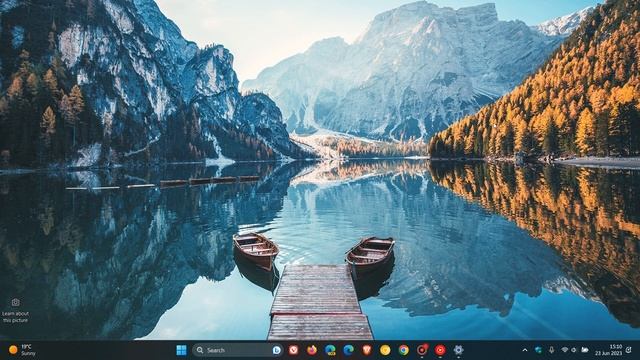The width and height of the screenshot is (640, 360).
Task: Open the blue-green tray icon next to the chevron
Action: tap(538, 350)
